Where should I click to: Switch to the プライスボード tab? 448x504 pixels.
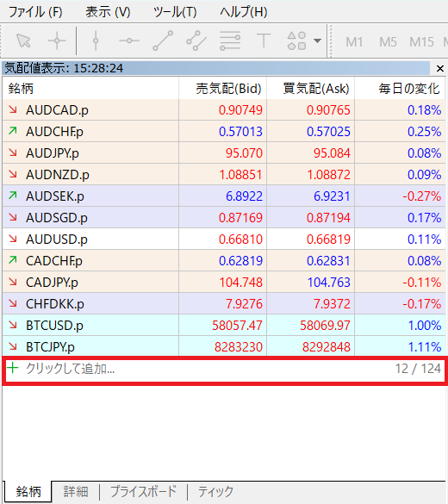click(x=143, y=491)
